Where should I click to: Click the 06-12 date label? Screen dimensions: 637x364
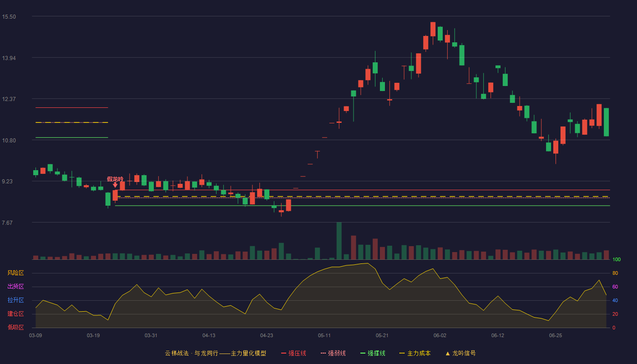(498, 335)
